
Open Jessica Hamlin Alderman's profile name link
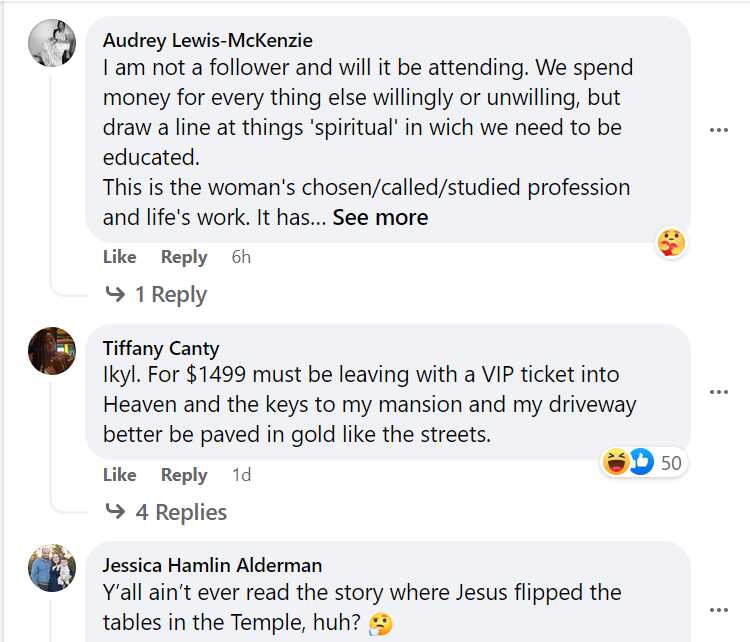tap(212, 566)
